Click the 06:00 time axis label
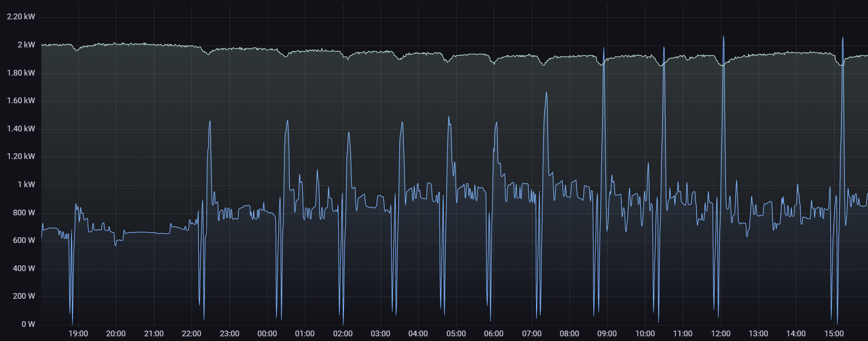868x341 pixels. 494,334
